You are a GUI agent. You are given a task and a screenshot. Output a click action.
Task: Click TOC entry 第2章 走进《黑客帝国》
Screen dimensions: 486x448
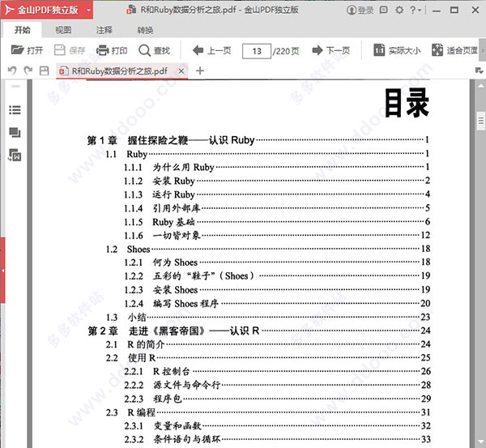259,331
